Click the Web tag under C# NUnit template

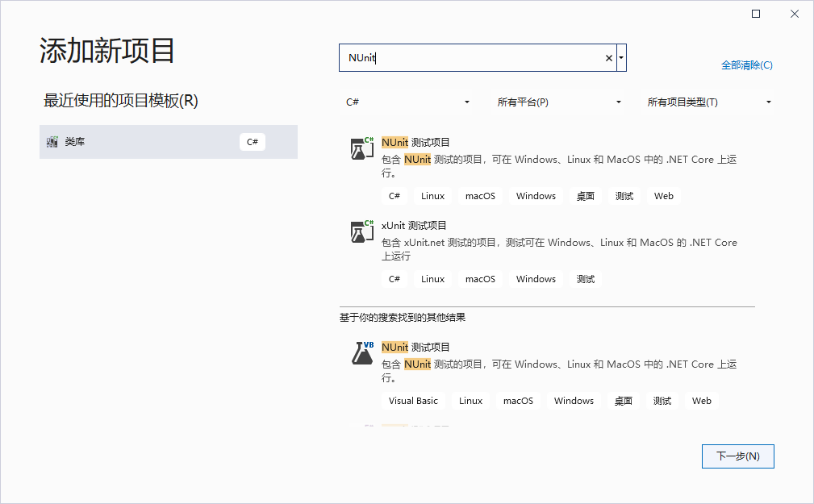pyautogui.click(x=663, y=196)
